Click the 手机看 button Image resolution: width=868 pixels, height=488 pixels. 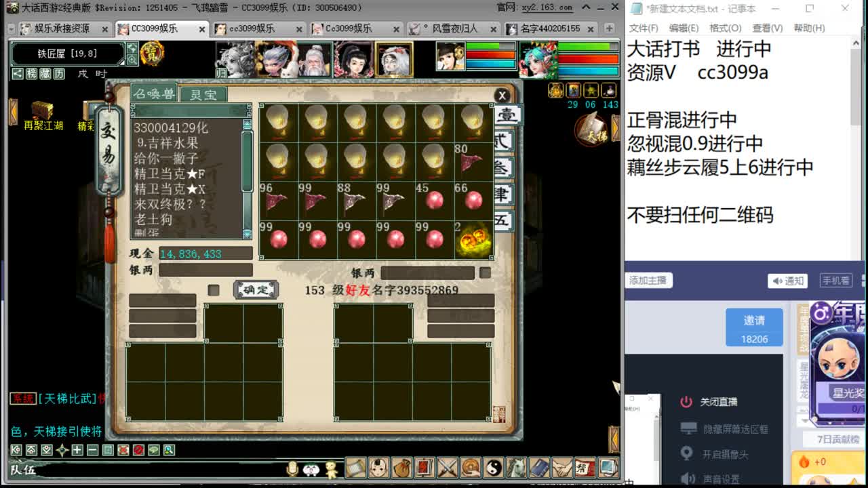(835, 281)
